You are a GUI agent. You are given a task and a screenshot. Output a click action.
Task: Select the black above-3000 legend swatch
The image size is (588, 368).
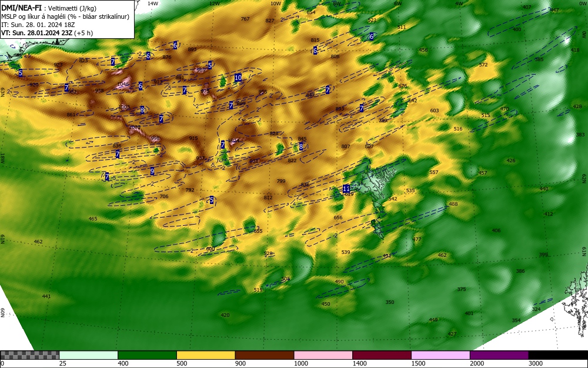click(x=558, y=355)
